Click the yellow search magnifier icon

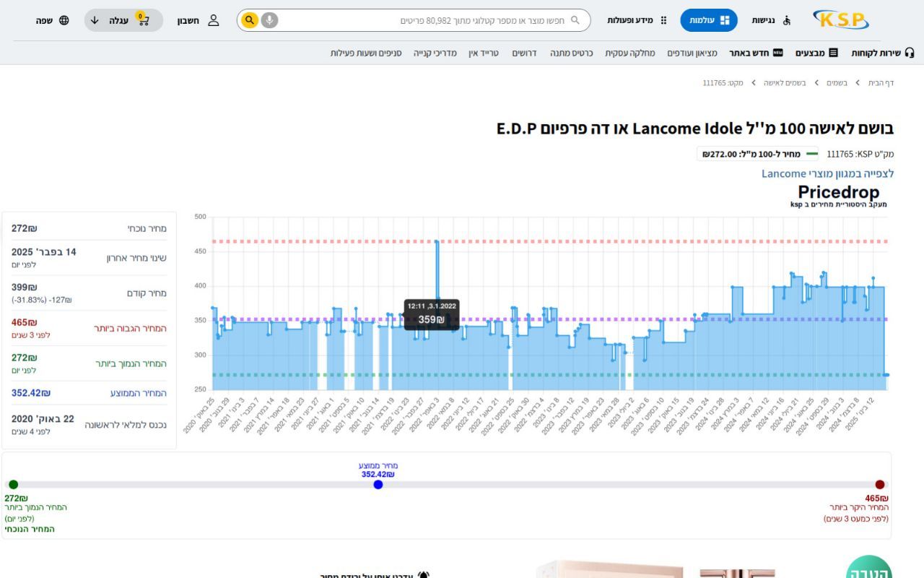pos(249,20)
